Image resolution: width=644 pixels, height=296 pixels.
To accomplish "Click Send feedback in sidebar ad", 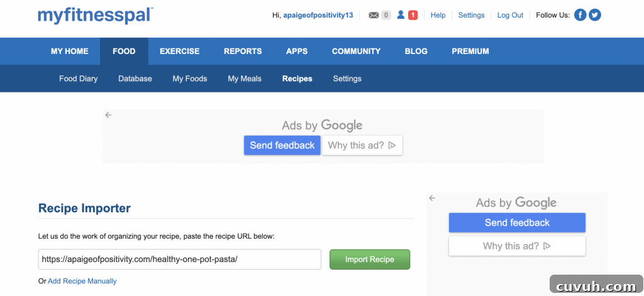I will pos(517,222).
